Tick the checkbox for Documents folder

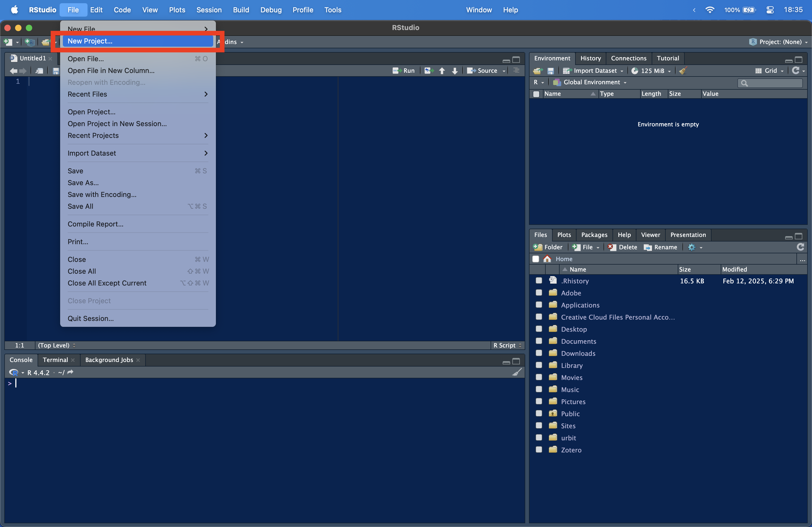pyautogui.click(x=539, y=341)
